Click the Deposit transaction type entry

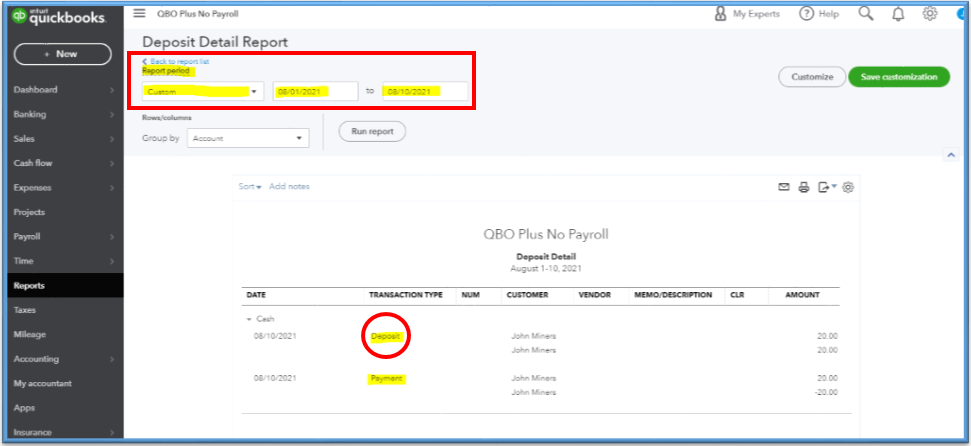pyautogui.click(x=386, y=336)
